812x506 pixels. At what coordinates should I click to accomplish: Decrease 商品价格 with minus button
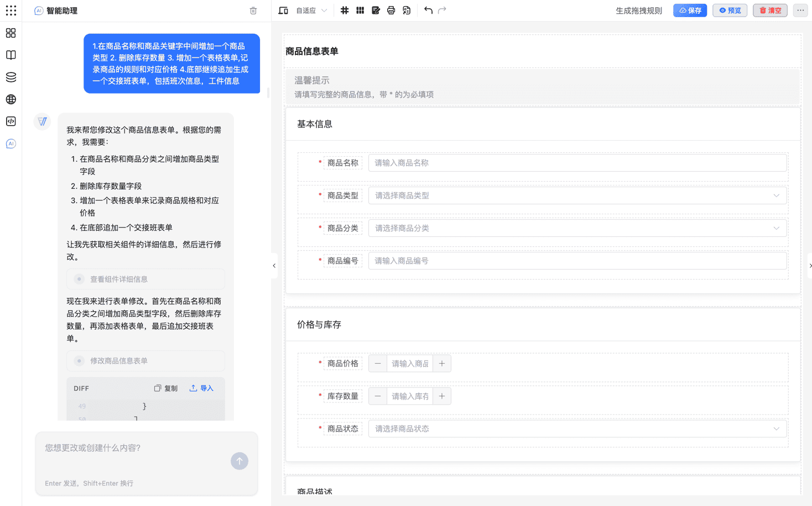[378, 364]
